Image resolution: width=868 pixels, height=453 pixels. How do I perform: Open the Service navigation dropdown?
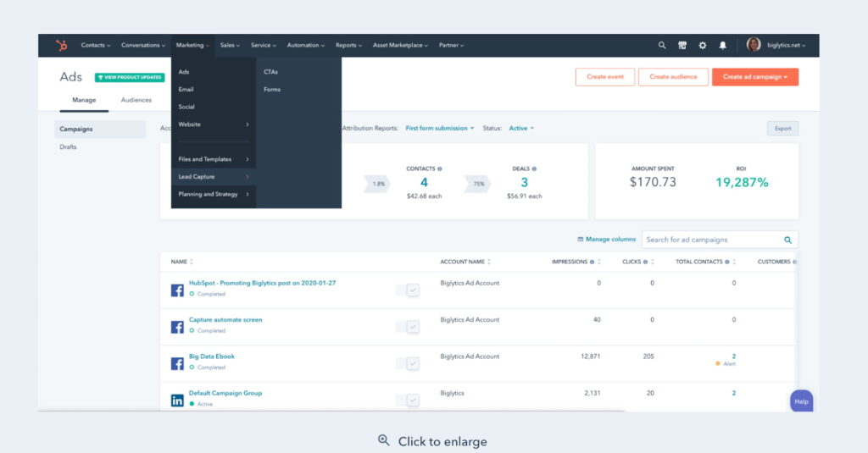pos(264,46)
